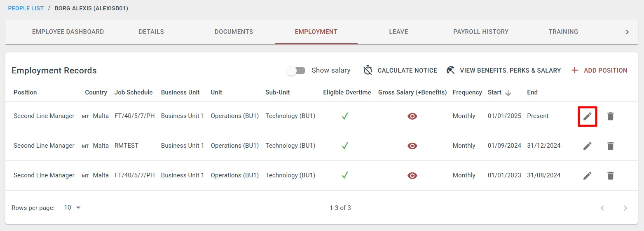Viewport: 644px width, 231px height.
Task: Sort by Start date column arrow
Action: 508,93
